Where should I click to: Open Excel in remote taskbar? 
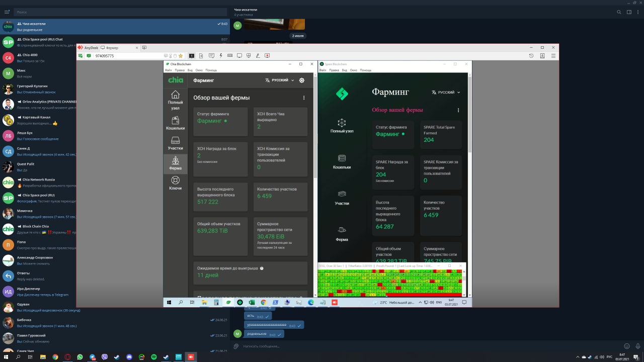point(252,302)
